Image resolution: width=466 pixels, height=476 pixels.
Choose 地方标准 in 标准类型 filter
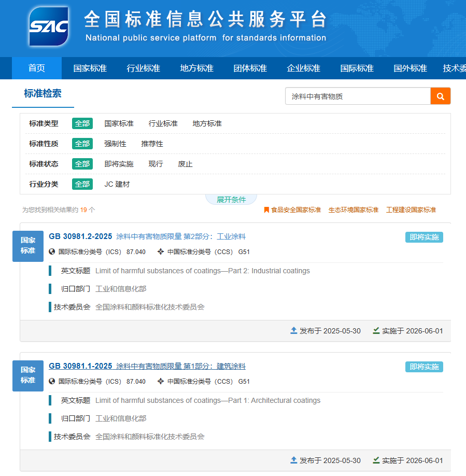207,123
